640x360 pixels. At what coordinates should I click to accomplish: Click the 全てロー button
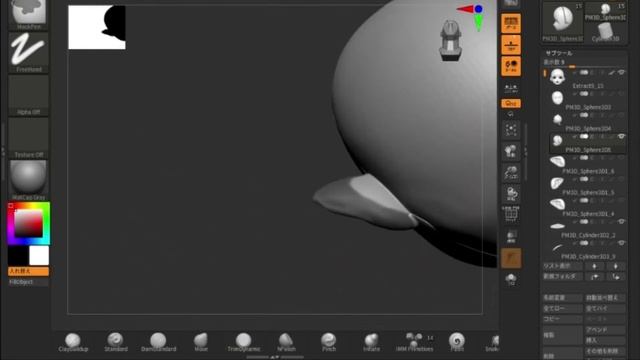point(562,309)
